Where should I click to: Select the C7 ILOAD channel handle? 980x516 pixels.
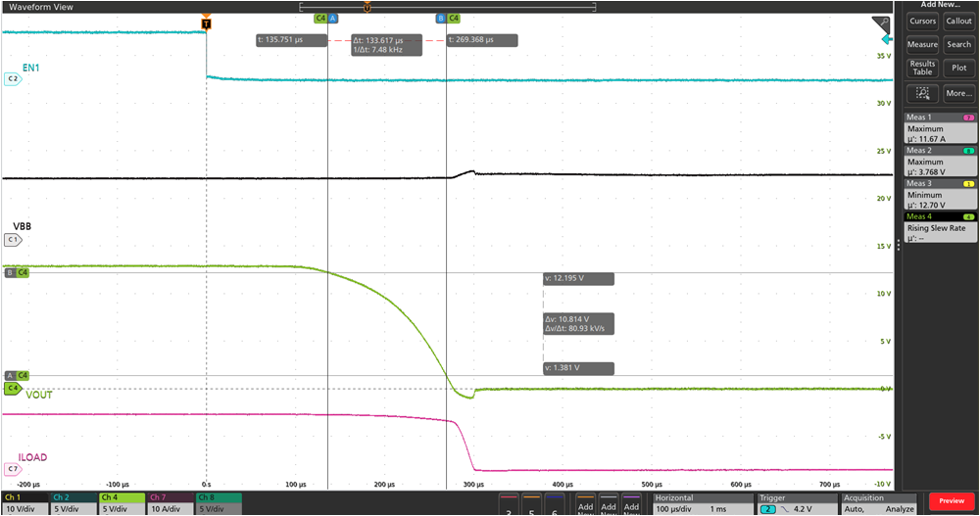pos(13,469)
